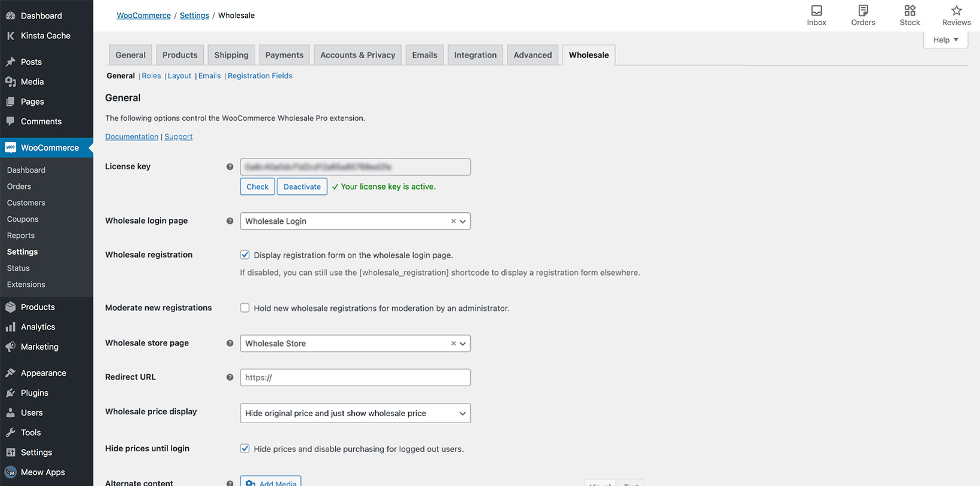Switch to the General settings tab
The image size is (980, 486).
[130, 55]
